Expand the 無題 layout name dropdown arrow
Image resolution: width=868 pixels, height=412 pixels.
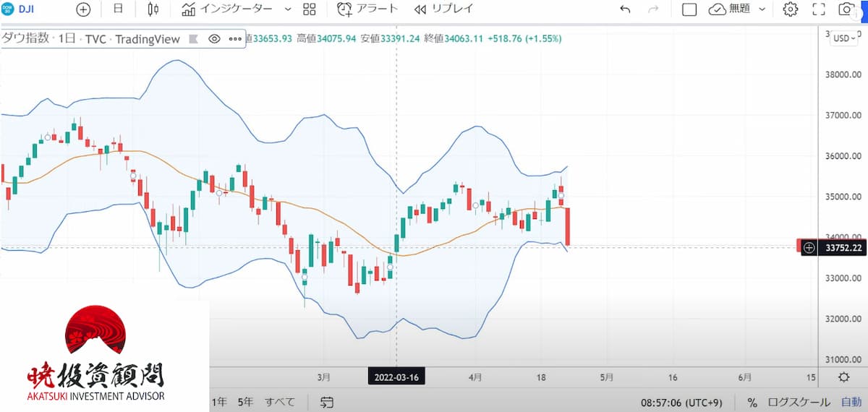(762, 9)
